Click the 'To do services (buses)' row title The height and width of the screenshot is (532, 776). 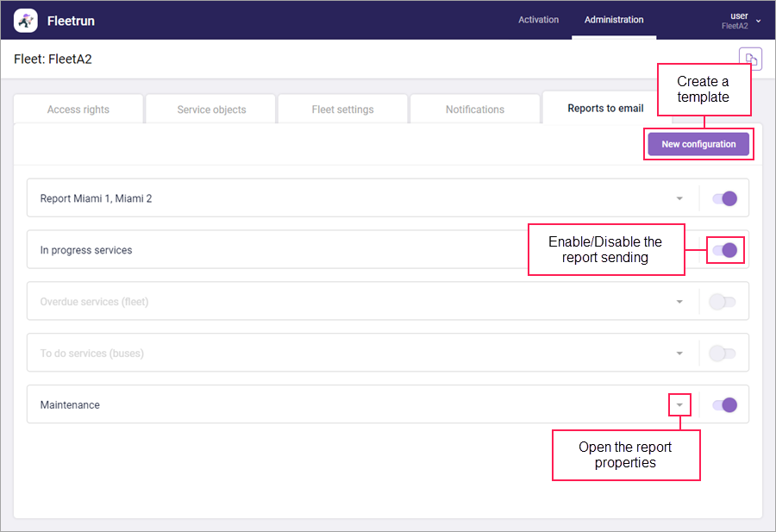(92, 354)
